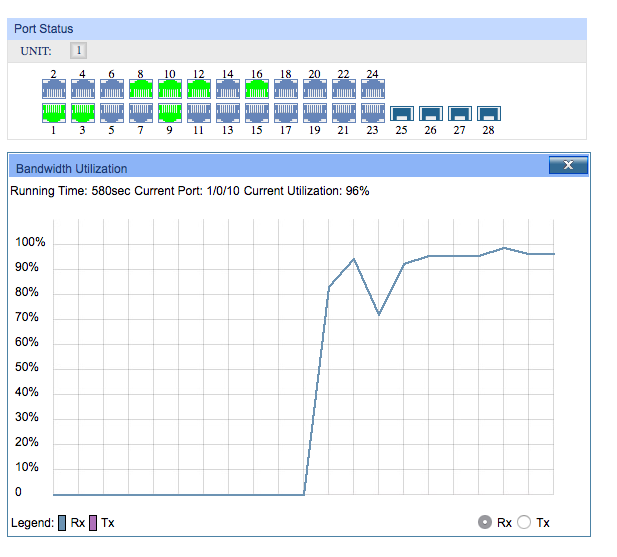The image size is (617, 557).
Task: Select port 21 icon
Action: pos(344,113)
